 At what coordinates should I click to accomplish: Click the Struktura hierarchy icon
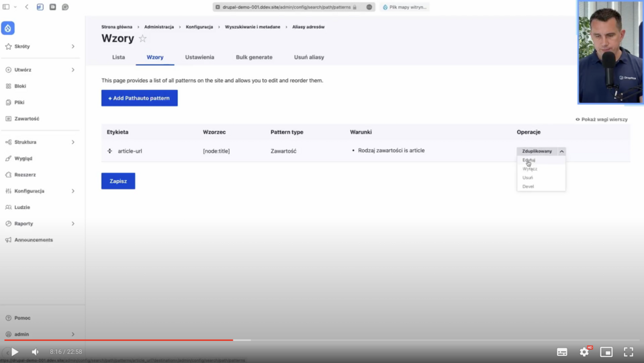tap(8, 143)
